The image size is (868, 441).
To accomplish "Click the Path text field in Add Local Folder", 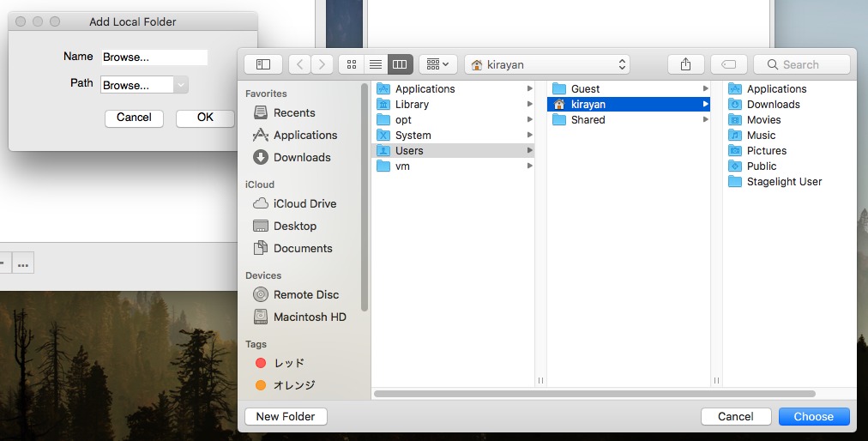I will pyautogui.click(x=136, y=85).
